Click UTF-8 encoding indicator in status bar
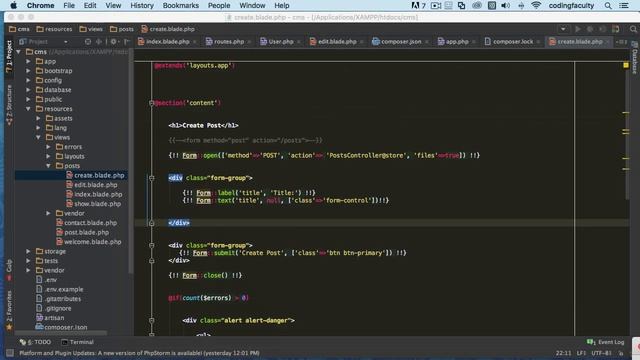 coord(602,353)
